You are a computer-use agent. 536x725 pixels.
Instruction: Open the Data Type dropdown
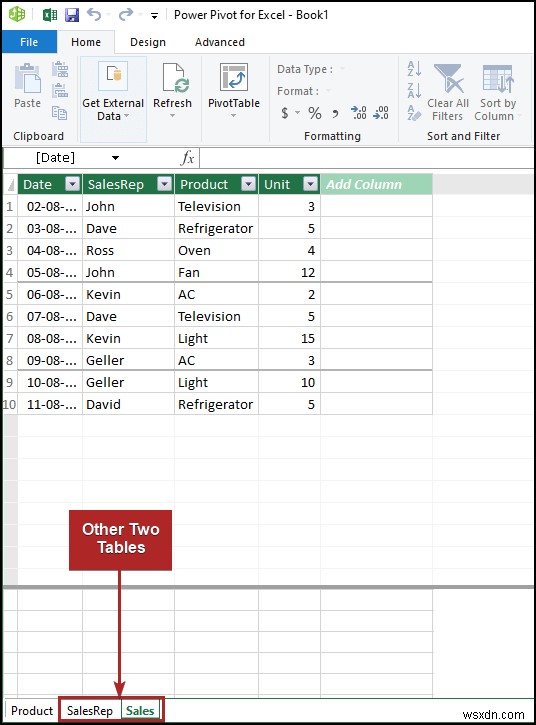[342, 69]
